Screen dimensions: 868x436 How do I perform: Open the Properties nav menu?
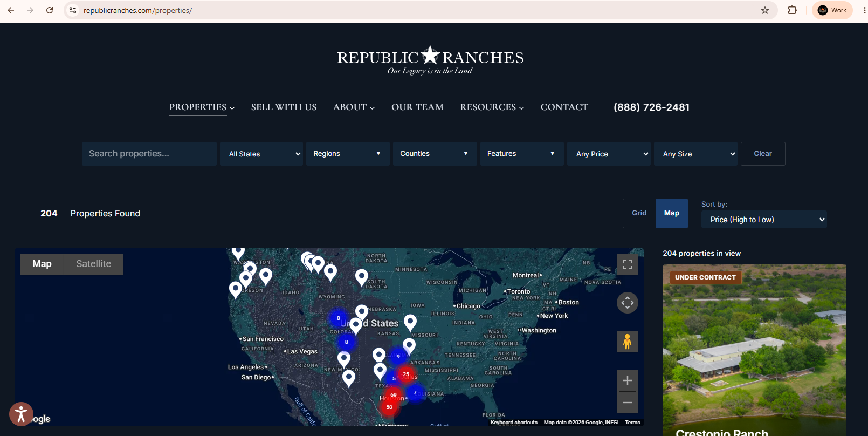click(202, 107)
